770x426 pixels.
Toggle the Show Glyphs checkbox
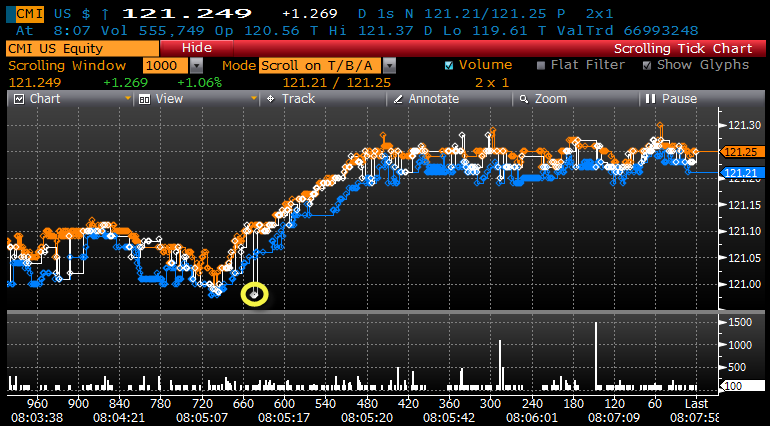647,65
